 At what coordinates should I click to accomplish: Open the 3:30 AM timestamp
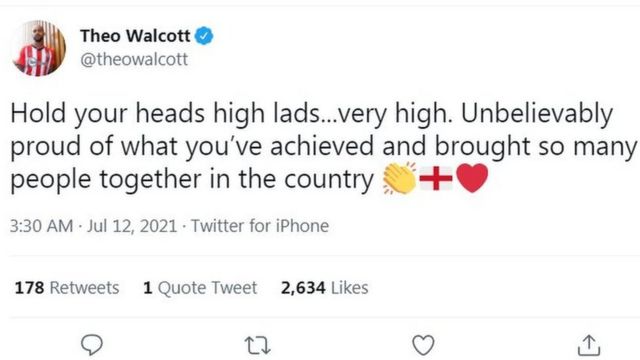(41, 226)
